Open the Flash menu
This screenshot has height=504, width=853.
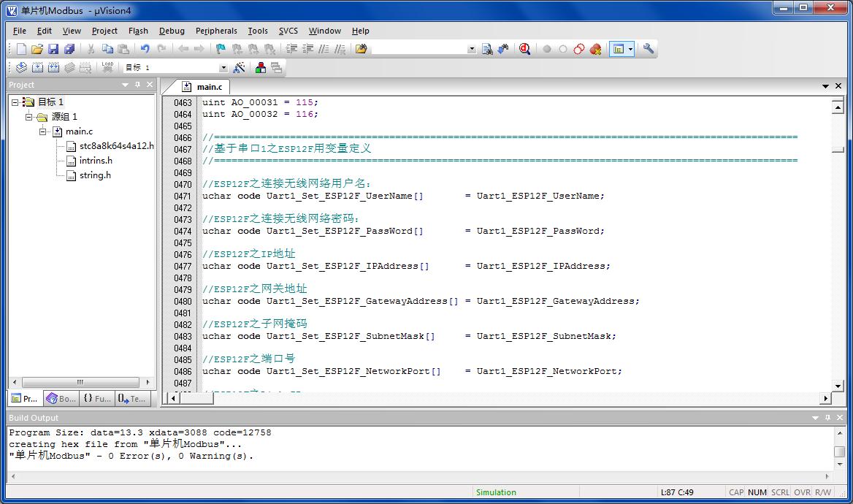[138, 31]
